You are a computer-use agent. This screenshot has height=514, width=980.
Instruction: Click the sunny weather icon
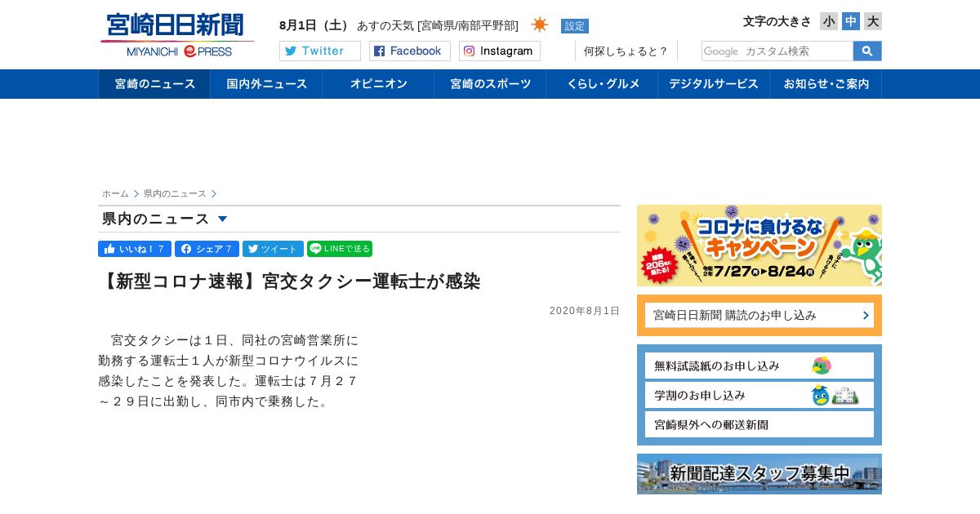[x=540, y=24]
